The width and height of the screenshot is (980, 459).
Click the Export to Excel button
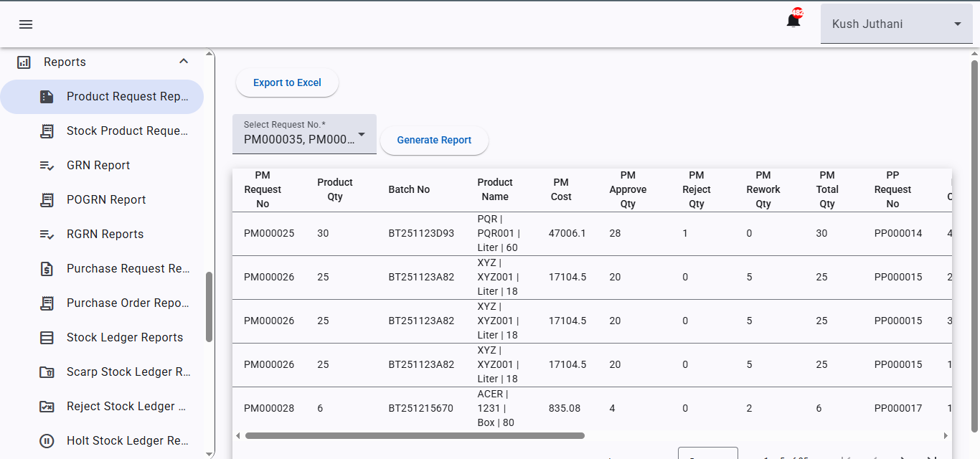(x=287, y=83)
